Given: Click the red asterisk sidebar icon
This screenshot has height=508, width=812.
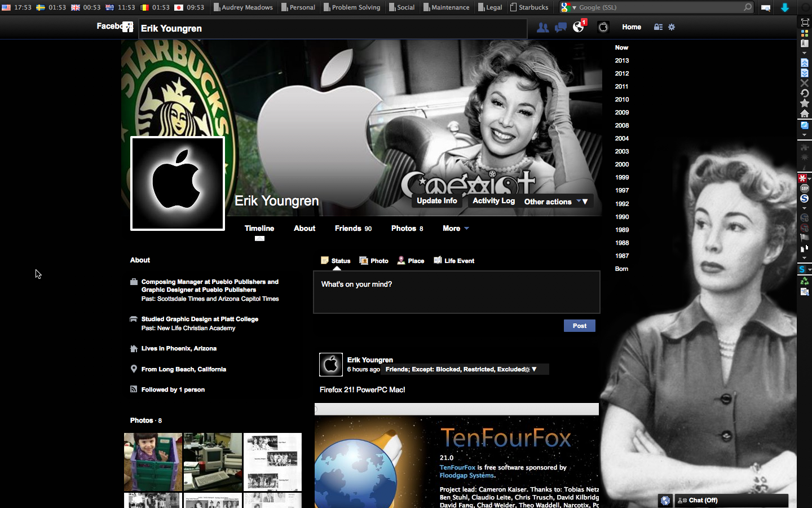Looking at the screenshot, I should (802, 178).
